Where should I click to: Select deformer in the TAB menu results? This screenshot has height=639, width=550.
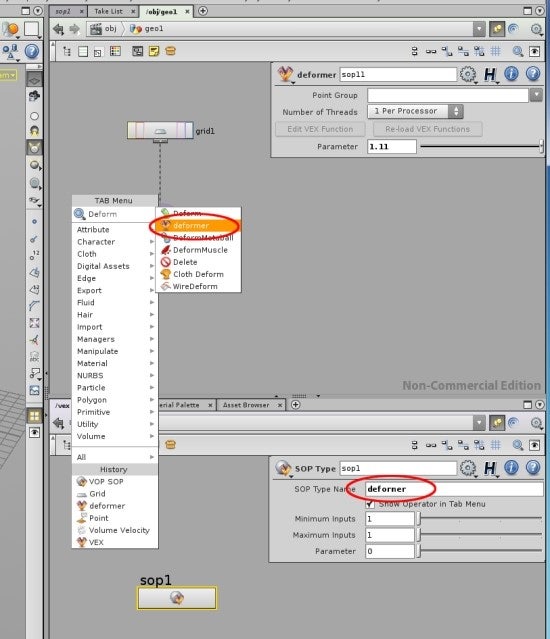click(198, 225)
